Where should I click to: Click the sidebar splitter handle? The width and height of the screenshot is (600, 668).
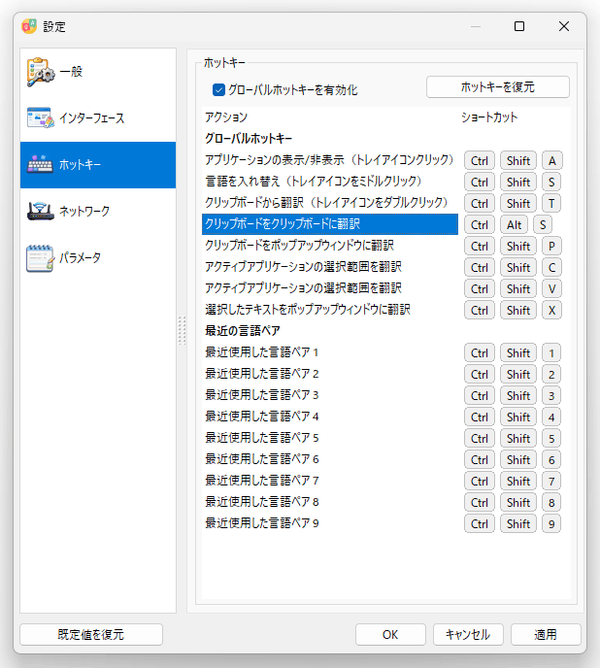(x=182, y=331)
